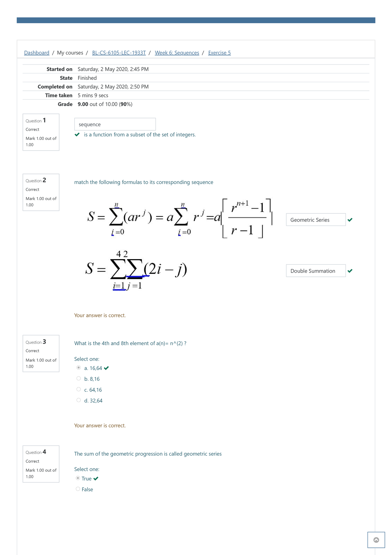Image resolution: width=392 pixels, height=555 pixels.
Task: Select the False radio button
Action: pos(78,489)
